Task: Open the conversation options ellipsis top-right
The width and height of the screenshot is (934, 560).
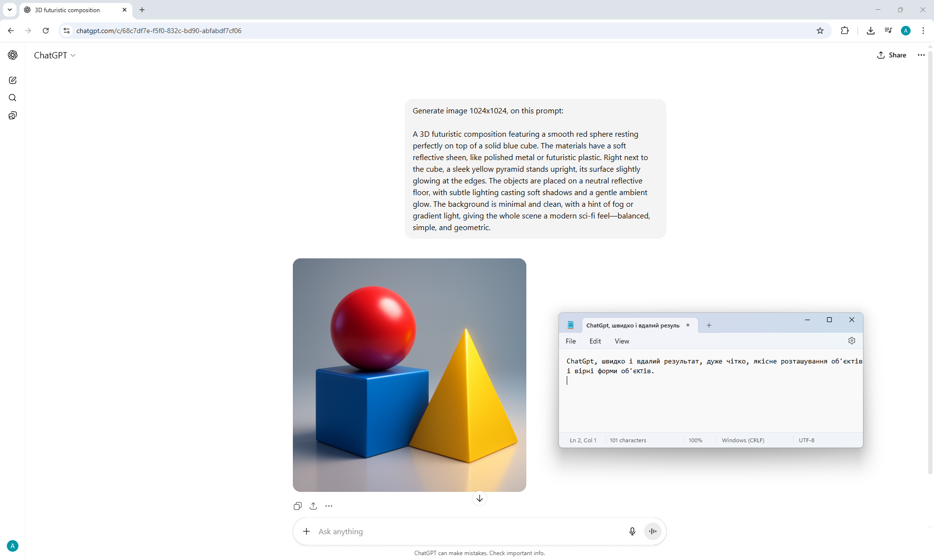Action: [x=921, y=55]
